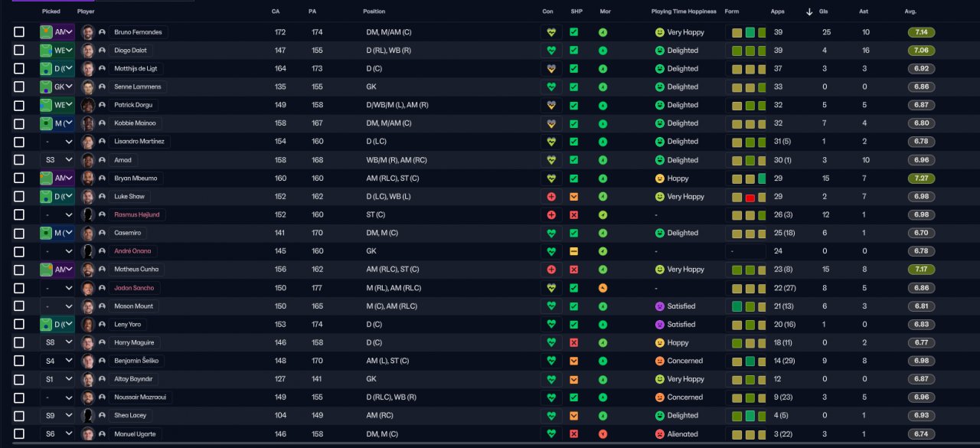Click Diogo Dalot's player portrait

88,51
